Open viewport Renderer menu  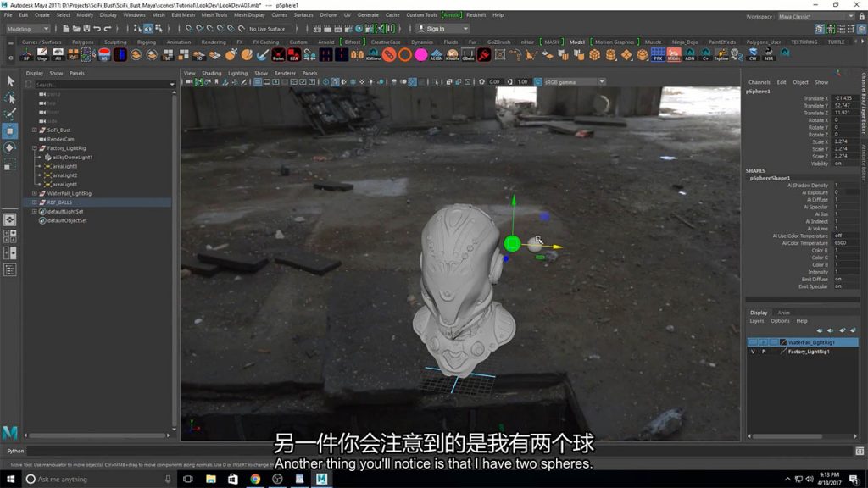(x=285, y=73)
